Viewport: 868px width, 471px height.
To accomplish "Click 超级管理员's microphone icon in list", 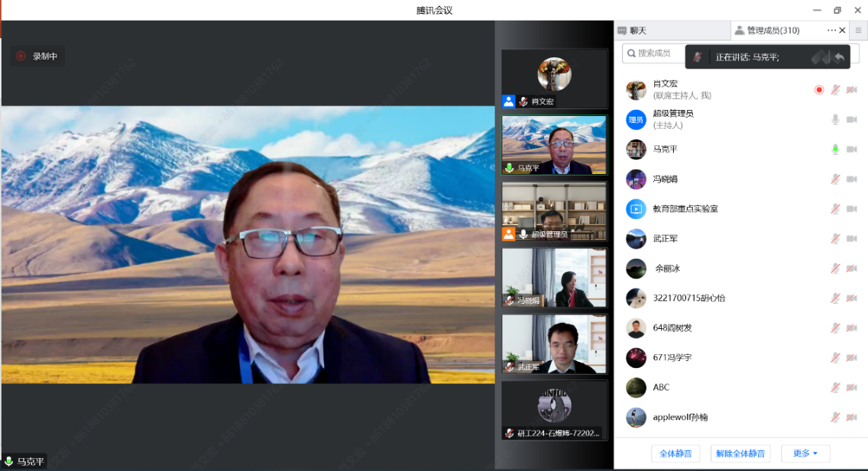I will tap(835, 119).
